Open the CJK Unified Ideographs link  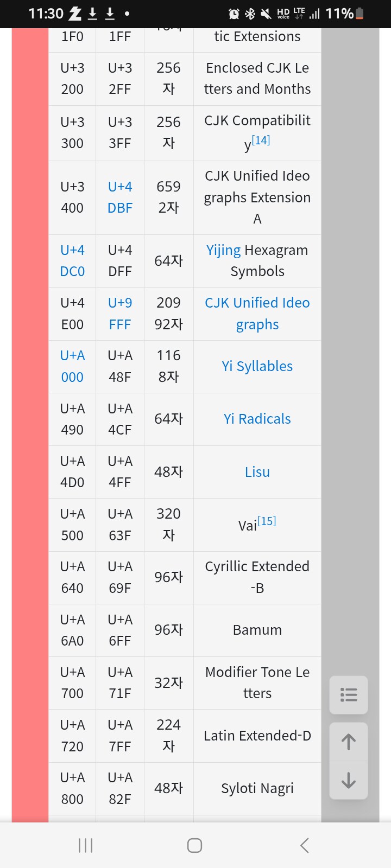point(257,314)
